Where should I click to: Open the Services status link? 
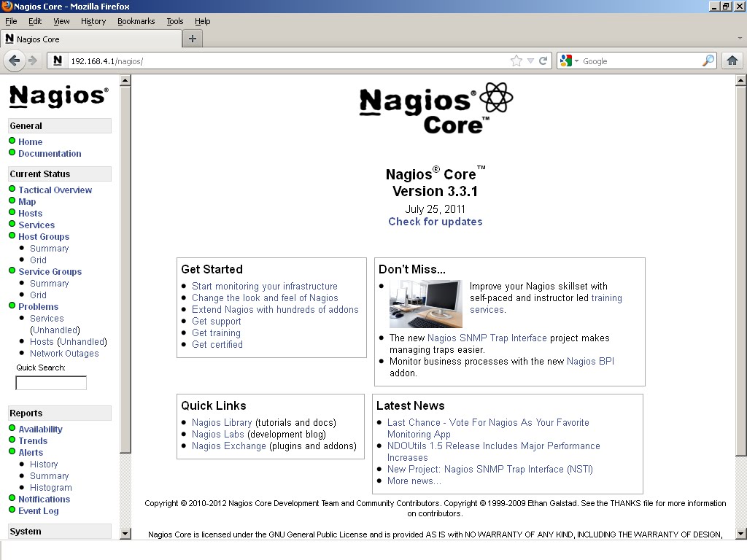tap(36, 225)
